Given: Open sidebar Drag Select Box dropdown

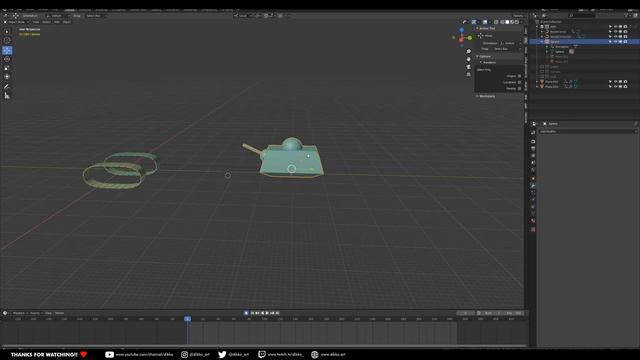Looking at the screenshot, I should [507, 49].
